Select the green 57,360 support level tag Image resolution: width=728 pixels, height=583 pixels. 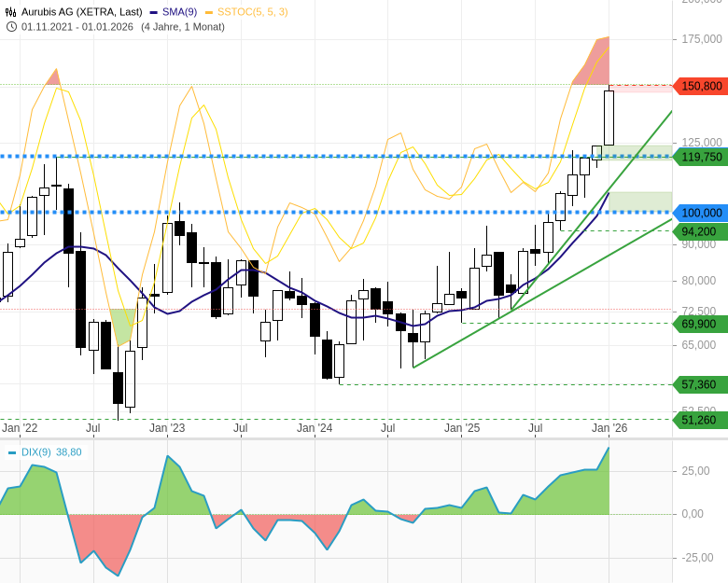click(699, 384)
